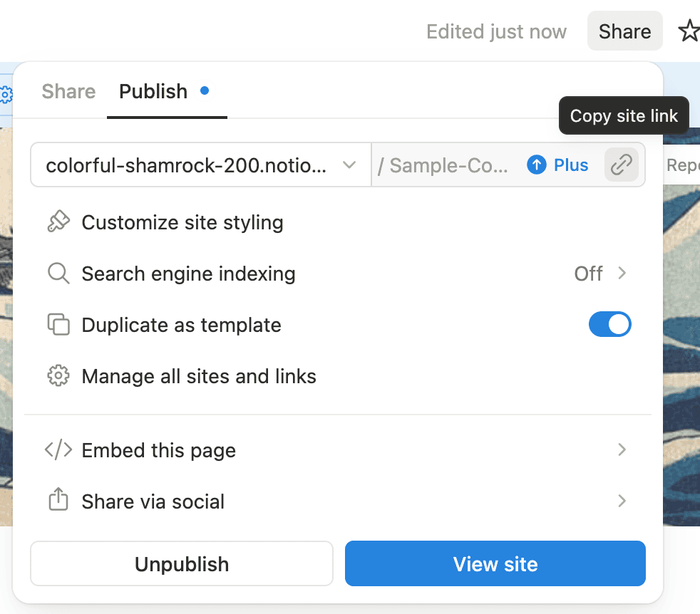Open Manage all sites with the gear icon
The height and width of the screenshot is (614, 700).
(x=58, y=375)
